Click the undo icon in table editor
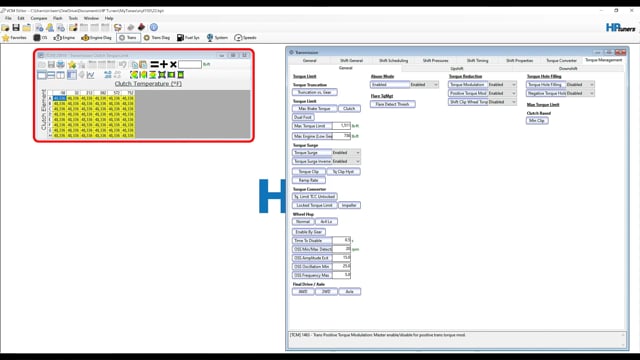Screen dimensions: 640x360 (122, 64)
